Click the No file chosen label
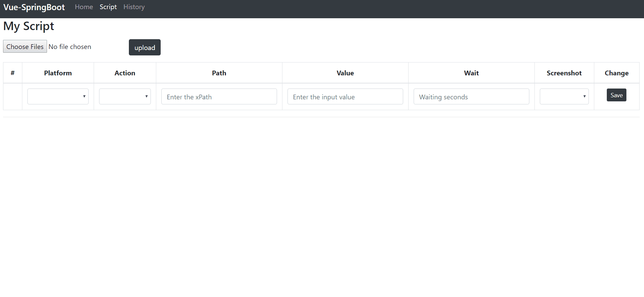 point(70,47)
